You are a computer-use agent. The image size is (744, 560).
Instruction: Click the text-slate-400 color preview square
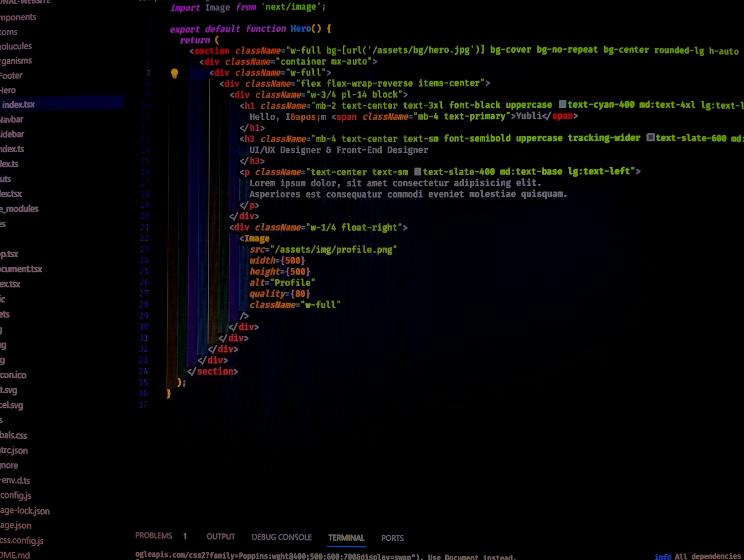pyautogui.click(x=417, y=171)
